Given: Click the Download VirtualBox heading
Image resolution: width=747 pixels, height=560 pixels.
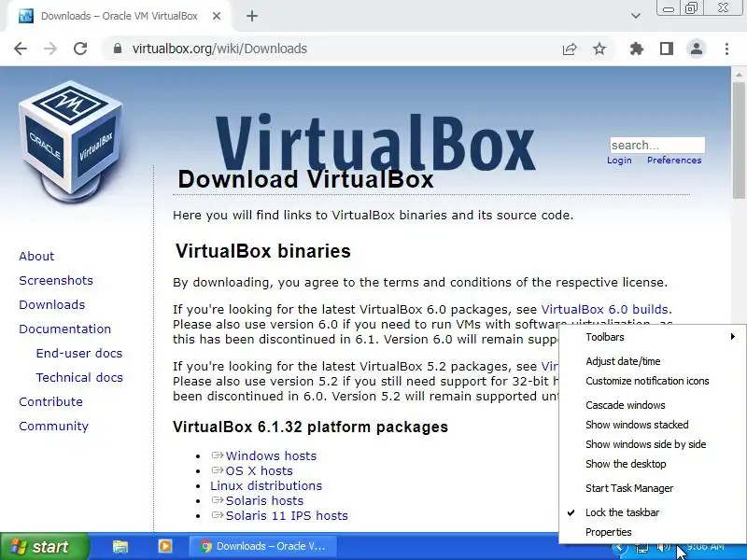Looking at the screenshot, I should click(x=305, y=179).
